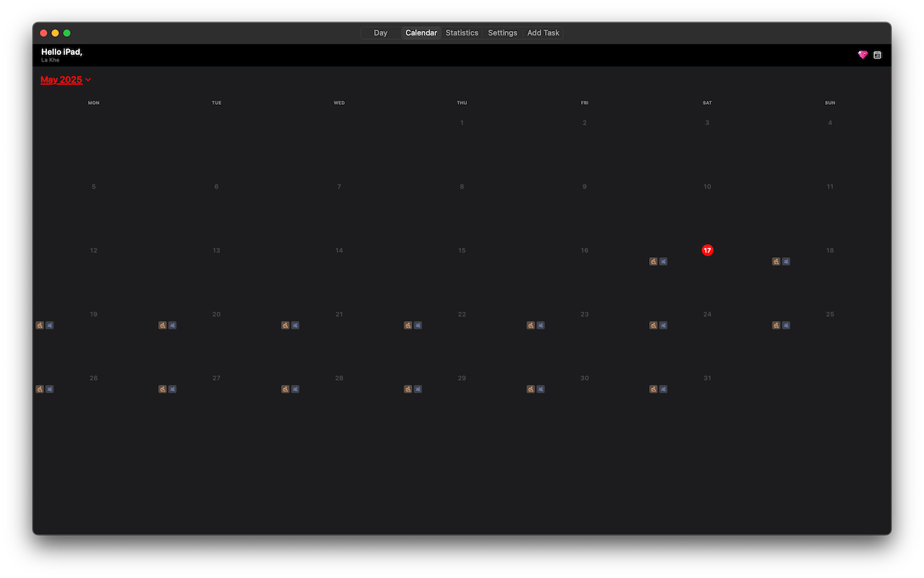
Task: Open the blue task icon on May 22
Action: 418,325
